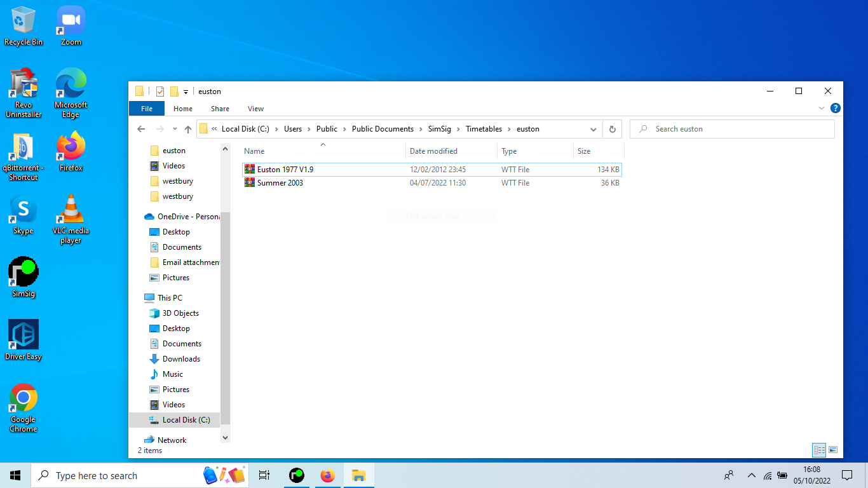Expand the ribbon chevron

tap(822, 109)
